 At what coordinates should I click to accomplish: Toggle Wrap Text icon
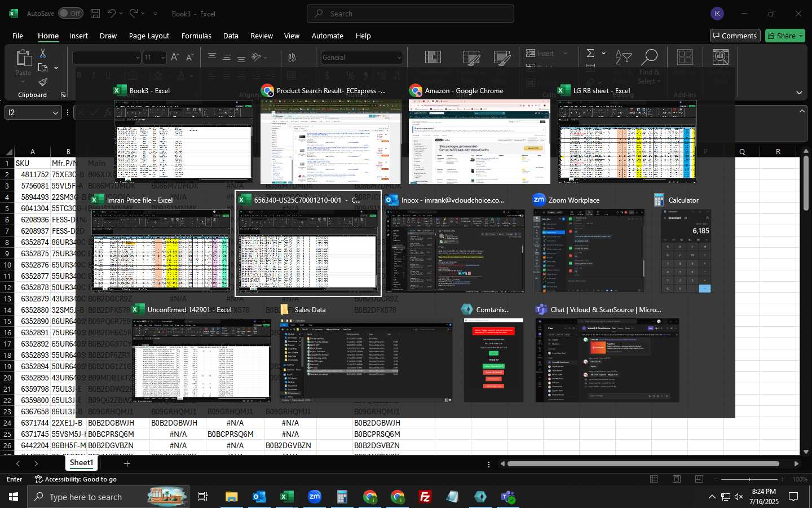point(292,57)
